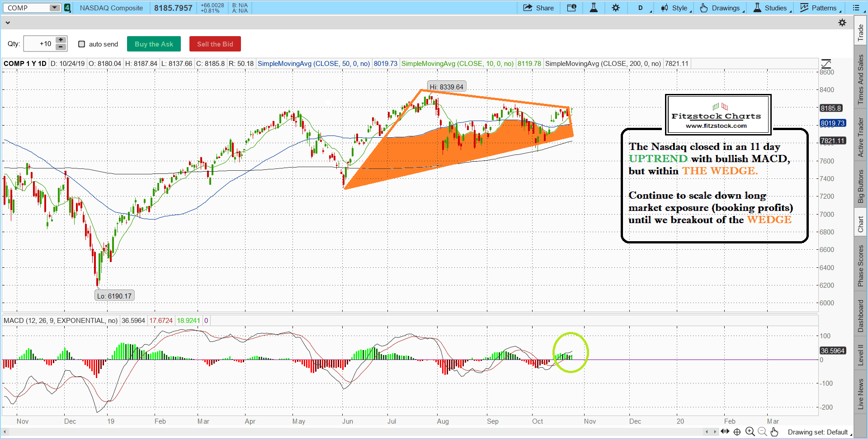Open the trade bar settings gear
Screen dimensions: 868x439
(x=842, y=23)
